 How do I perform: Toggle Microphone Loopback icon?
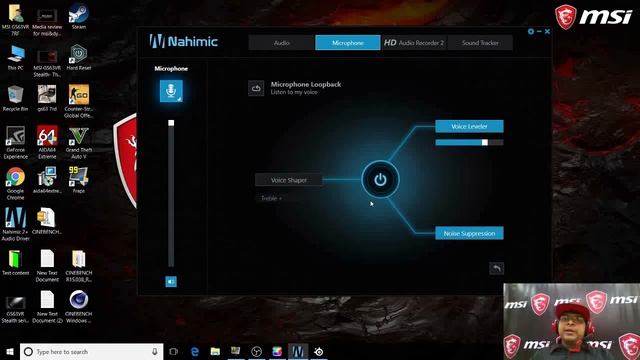pos(256,88)
